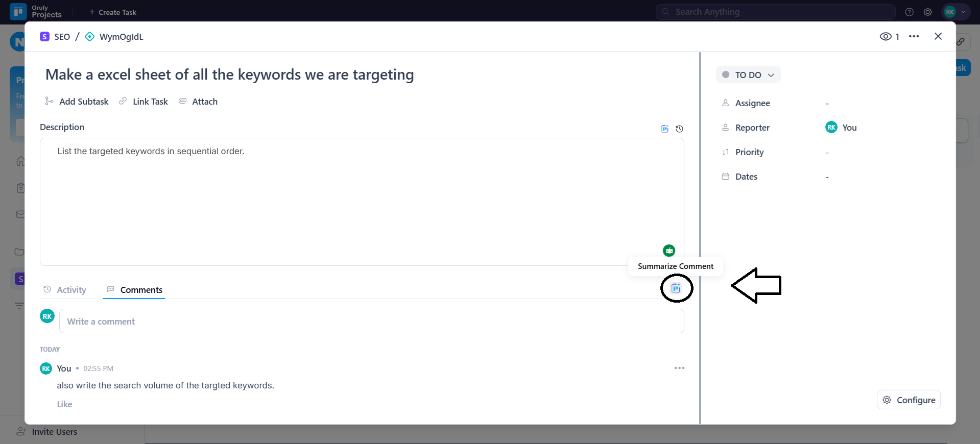980x444 pixels.
Task: Click the Orufy Projects logo icon
Action: tap(18, 11)
